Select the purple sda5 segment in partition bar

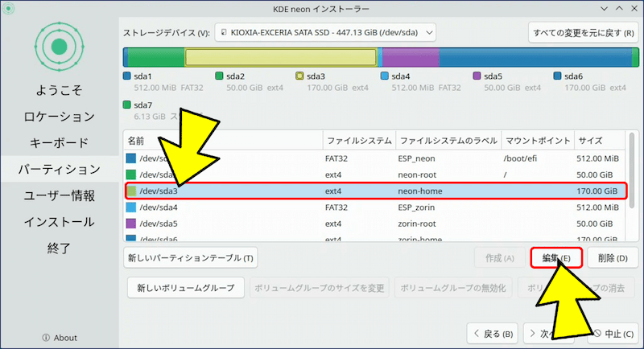point(410,57)
